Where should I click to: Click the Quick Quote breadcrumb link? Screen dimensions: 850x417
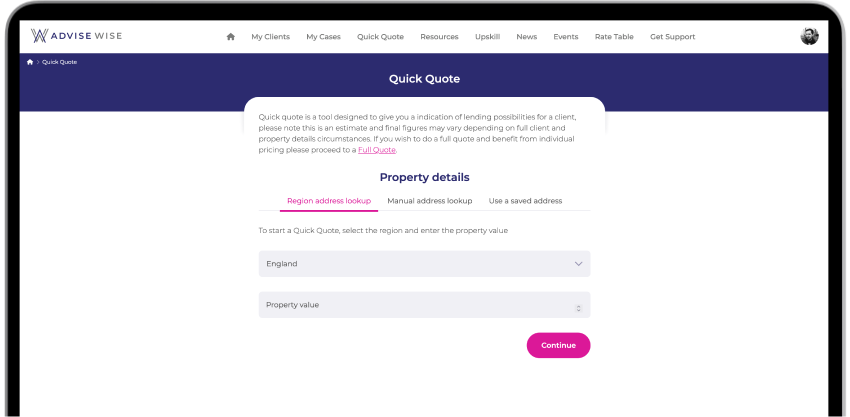point(60,62)
